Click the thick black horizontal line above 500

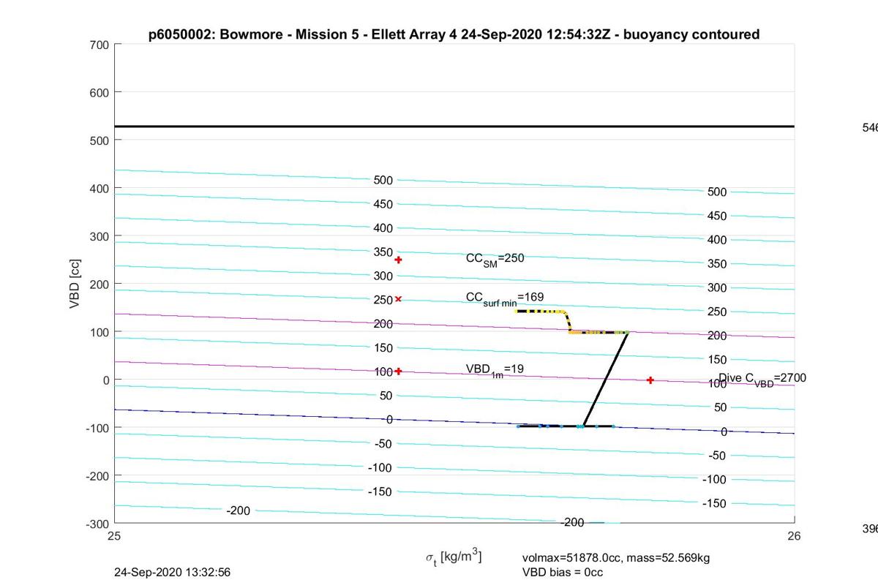(x=454, y=127)
